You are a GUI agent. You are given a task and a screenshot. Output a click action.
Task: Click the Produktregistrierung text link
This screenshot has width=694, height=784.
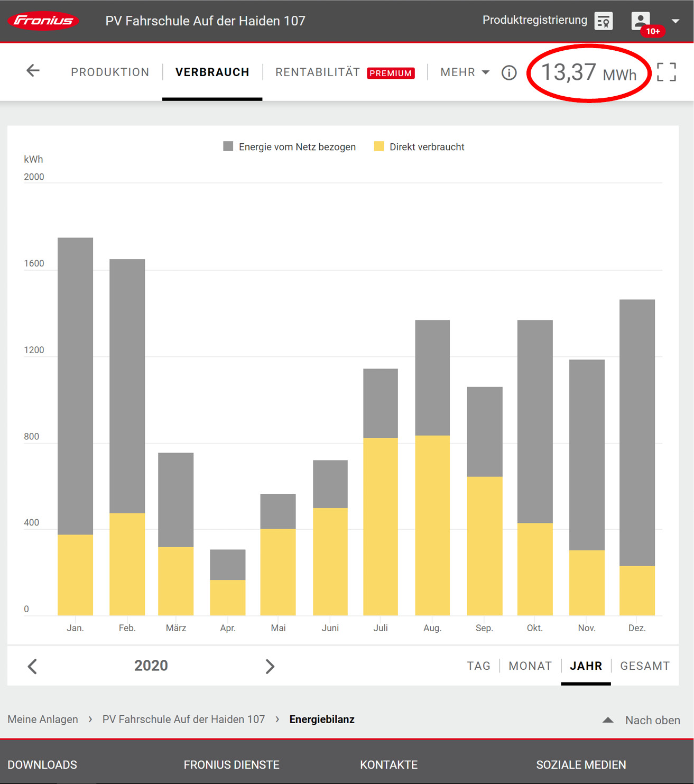pos(534,20)
